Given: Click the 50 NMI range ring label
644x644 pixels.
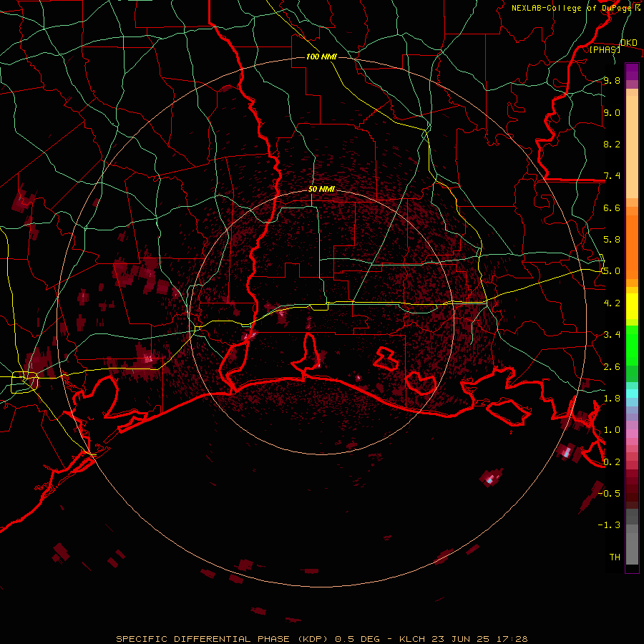Looking at the screenshot, I should point(321,190).
